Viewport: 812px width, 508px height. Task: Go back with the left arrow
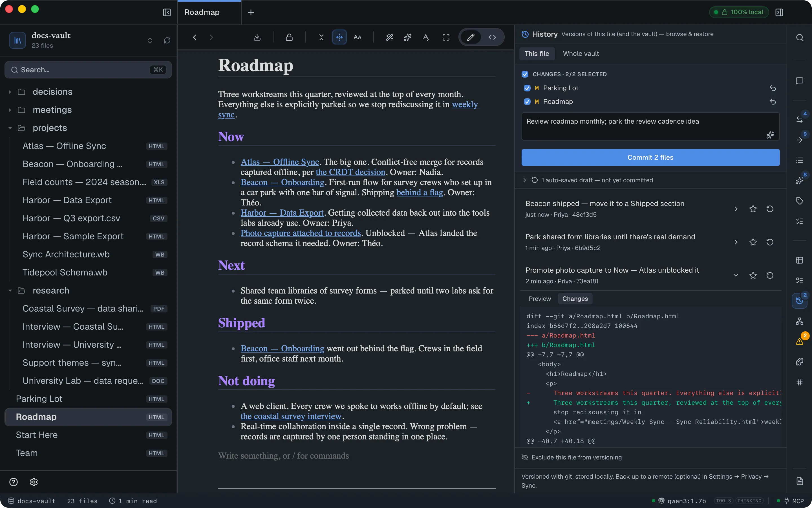coord(195,37)
